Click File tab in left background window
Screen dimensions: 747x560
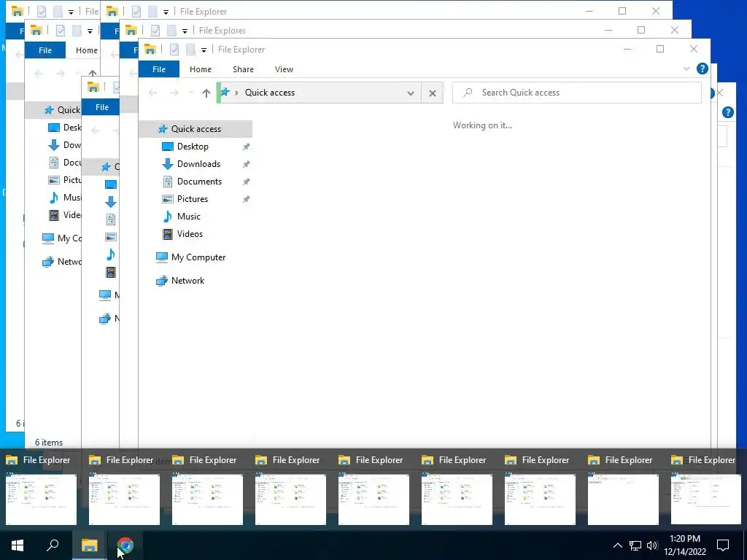coord(45,50)
